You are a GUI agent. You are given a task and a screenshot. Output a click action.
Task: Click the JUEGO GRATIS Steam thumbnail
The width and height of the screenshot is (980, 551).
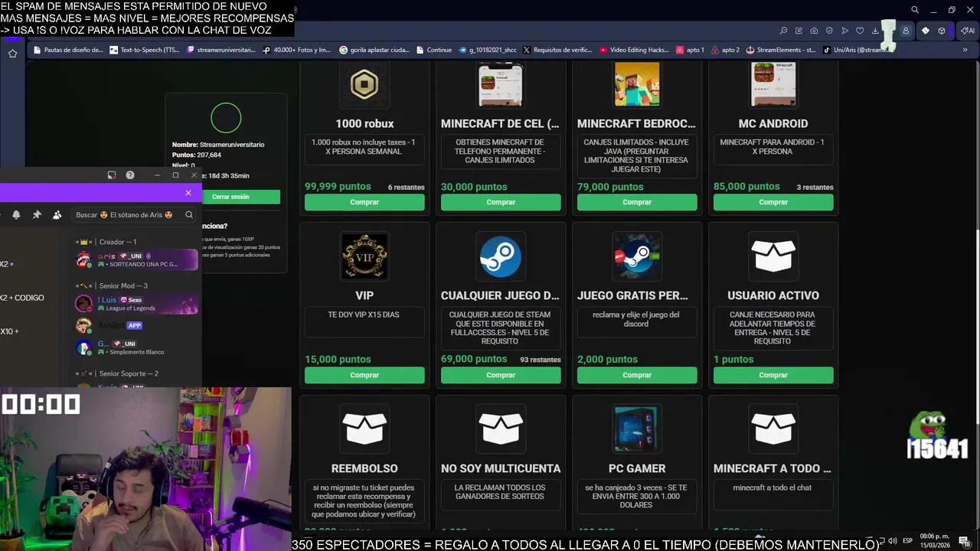pos(637,256)
